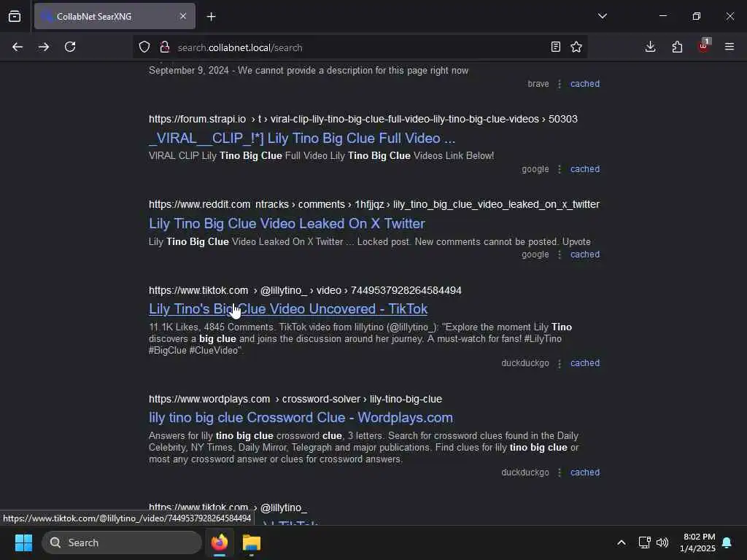Viewport: 747px width, 560px height.
Task: Show hidden system tray icons
Action: [622, 542]
